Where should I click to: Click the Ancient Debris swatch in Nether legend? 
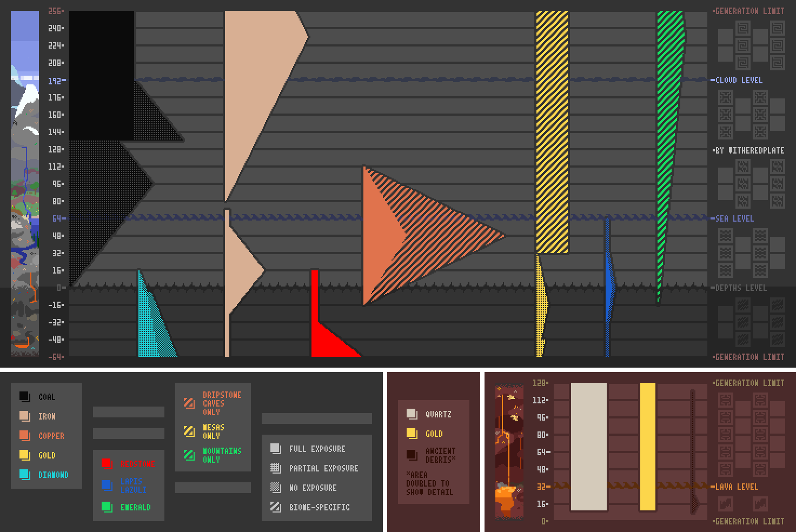[412, 455]
